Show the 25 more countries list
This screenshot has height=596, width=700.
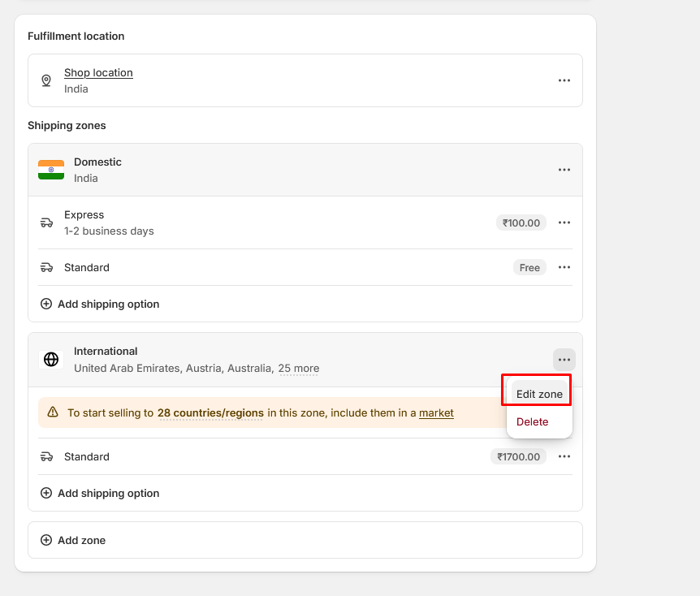298,368
